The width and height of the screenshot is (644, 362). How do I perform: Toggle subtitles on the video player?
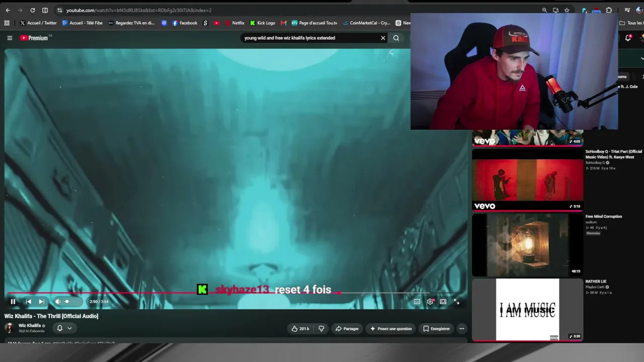click(x=417, y=302)
